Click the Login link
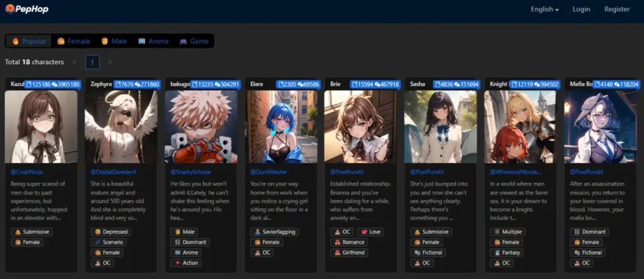Image resolution: width=644 pixels, height=279 pixels. [x=581, y=9]
